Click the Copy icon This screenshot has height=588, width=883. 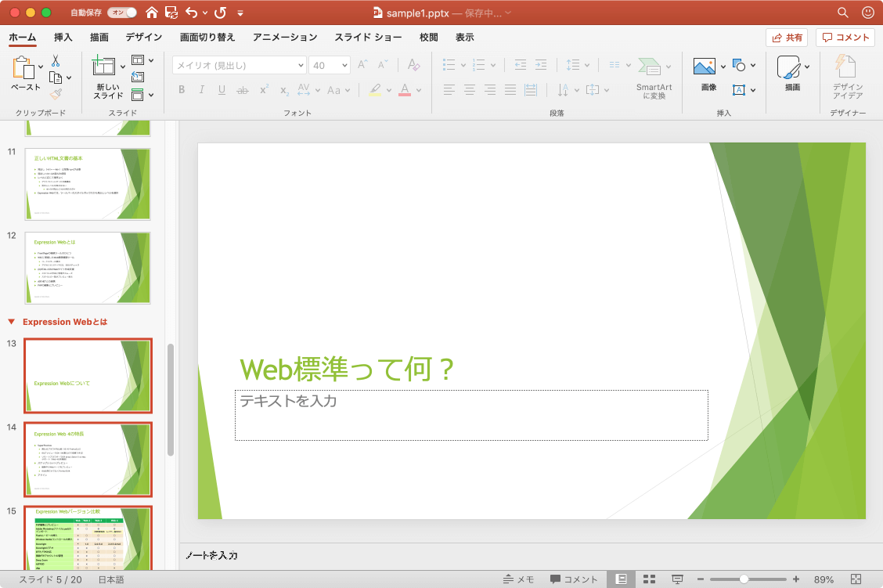(55, 78)
